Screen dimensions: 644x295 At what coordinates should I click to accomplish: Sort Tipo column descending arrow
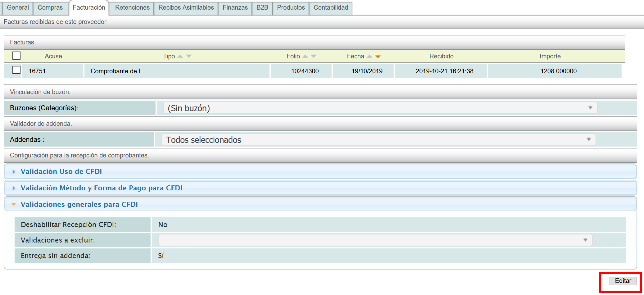click(x=189, y=56)
